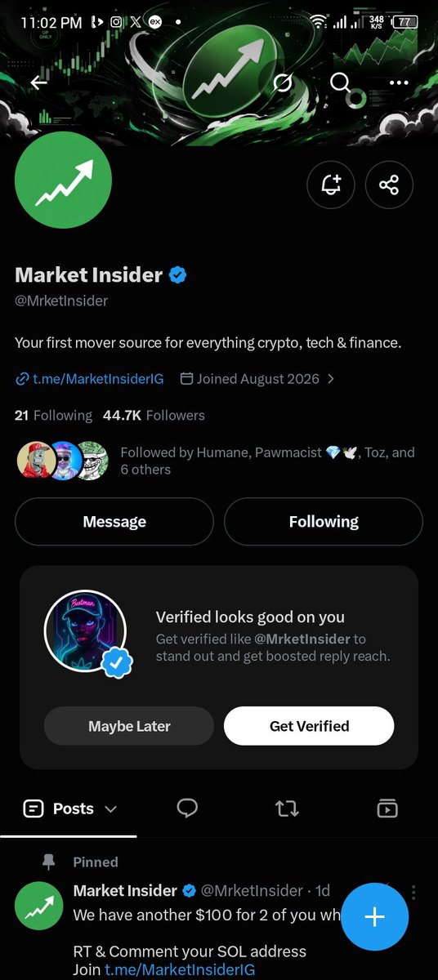Tap the back arrow icon
Screen dimensions: 438x980
[x=38, y=82]
